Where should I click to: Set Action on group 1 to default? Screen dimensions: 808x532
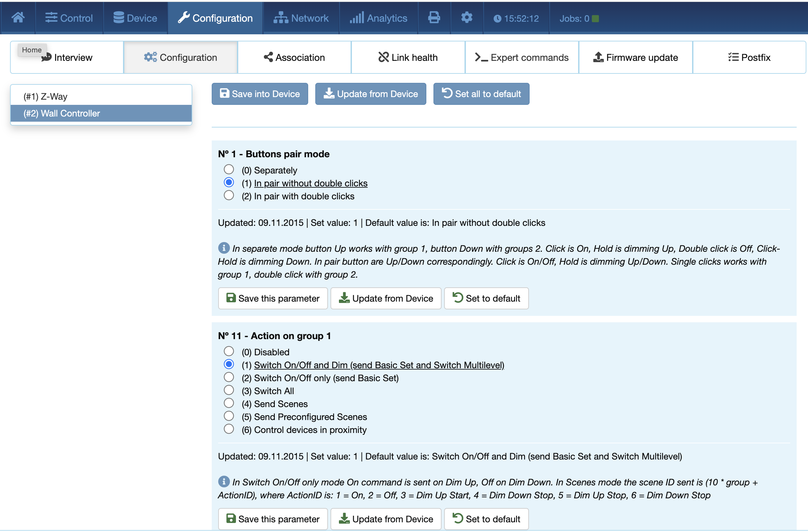tap(486, 519)
